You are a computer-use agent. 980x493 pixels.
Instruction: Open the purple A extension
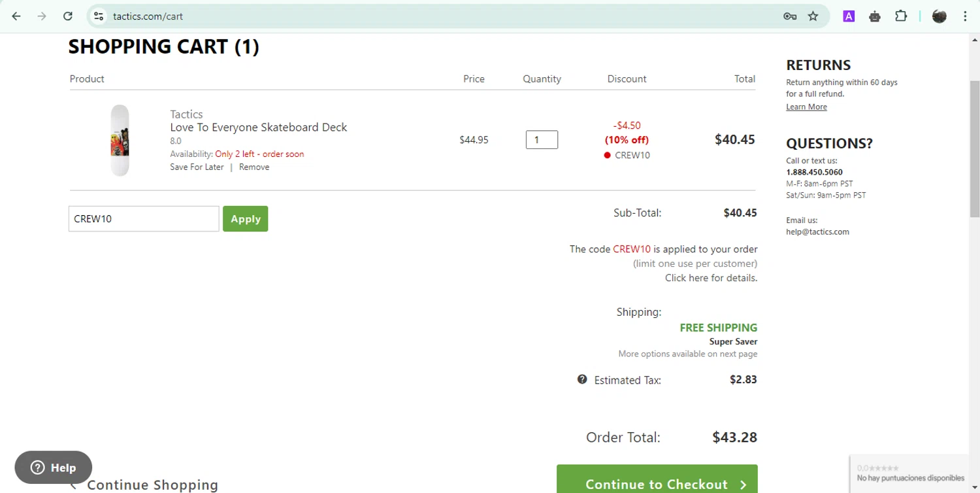[849, 16]
